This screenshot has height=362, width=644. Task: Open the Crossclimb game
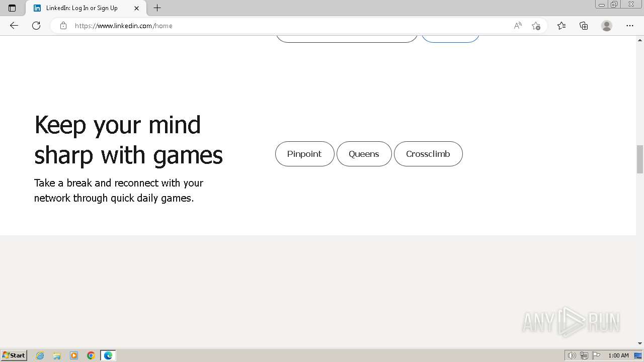coord(428,154)
